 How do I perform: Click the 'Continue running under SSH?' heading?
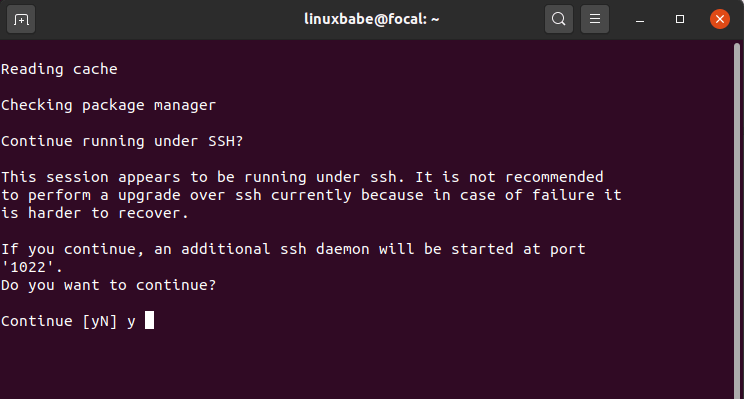point(122,141)
